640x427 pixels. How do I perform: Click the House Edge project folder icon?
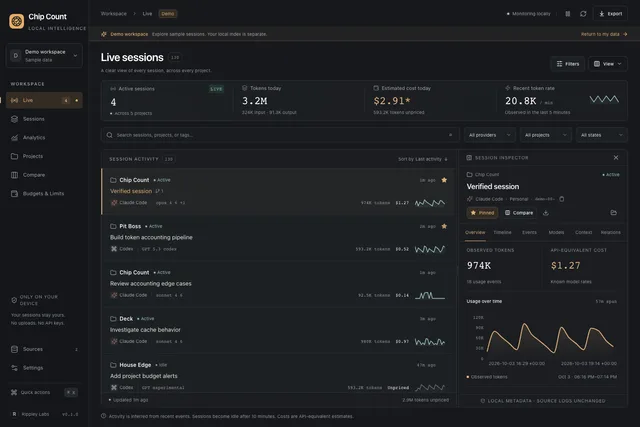pos(113,365)
